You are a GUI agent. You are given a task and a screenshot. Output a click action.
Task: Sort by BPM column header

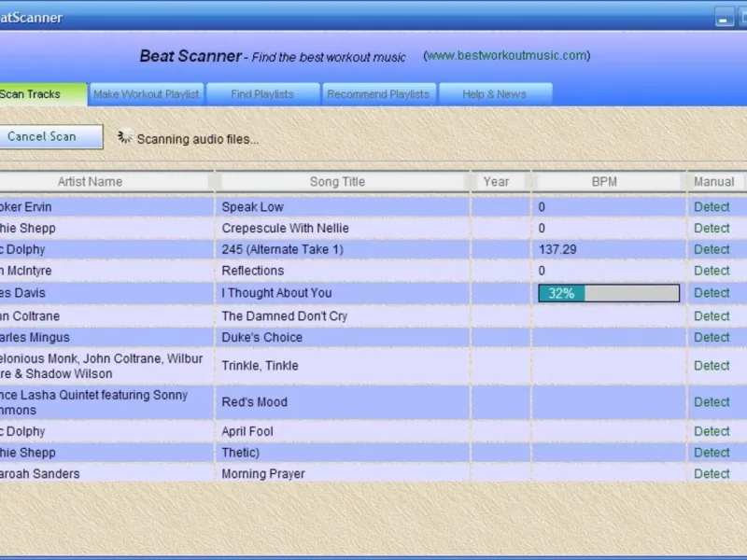[x=604, y=181]
